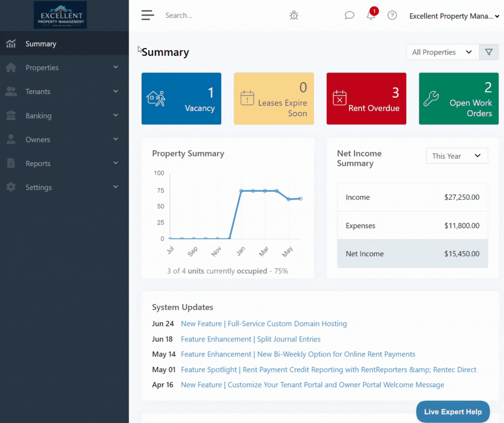Expand the account name dropdown
This screenshot has width=504, height=423.
454,16
